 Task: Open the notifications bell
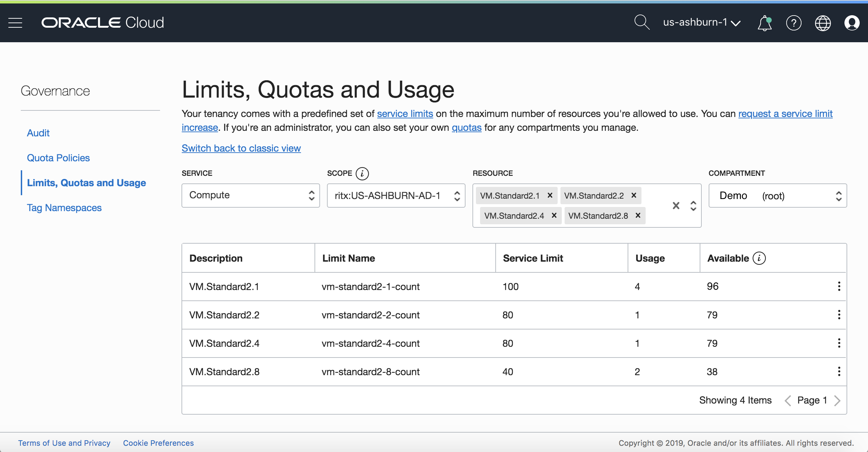pos(764,22)
